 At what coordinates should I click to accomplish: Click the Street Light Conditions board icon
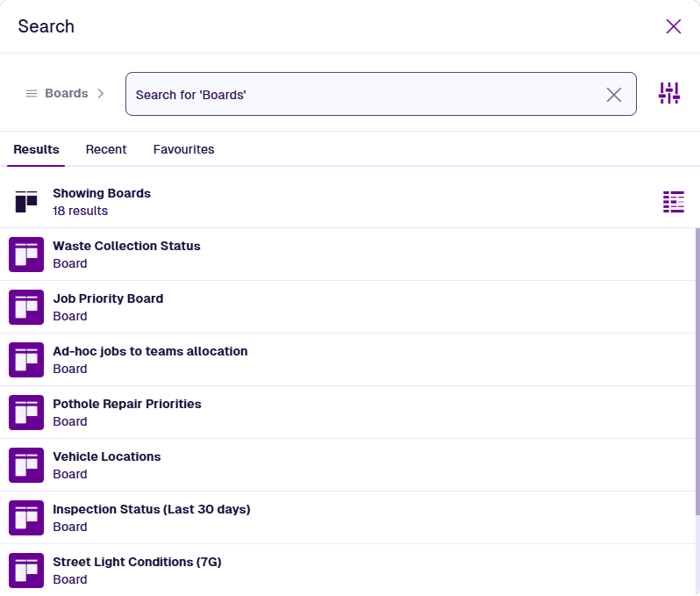point(26,571)
